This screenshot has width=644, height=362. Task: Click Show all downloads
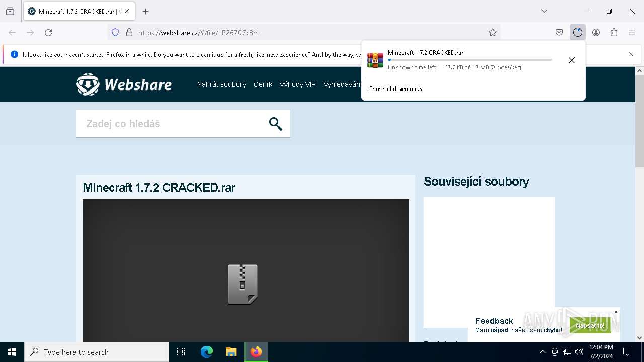tap(395, 89)
